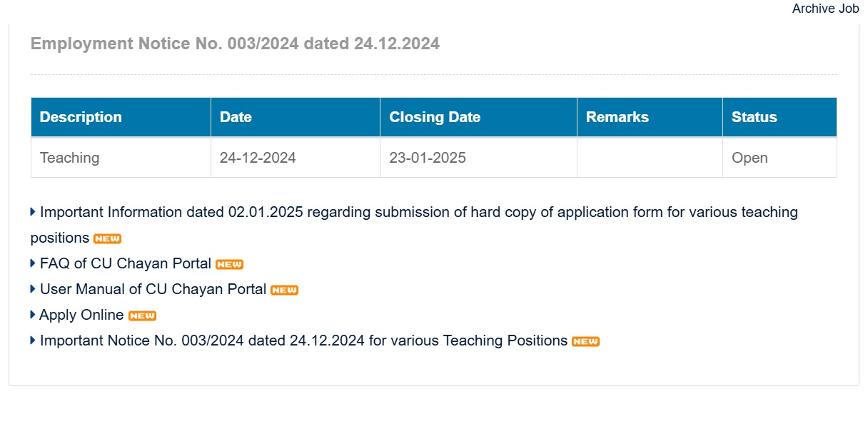The width and height of the screenshot is (868, 434).
Task: Click NEW badge next to Apply Online
Action: pyautogui.click(x=142, y=316)
